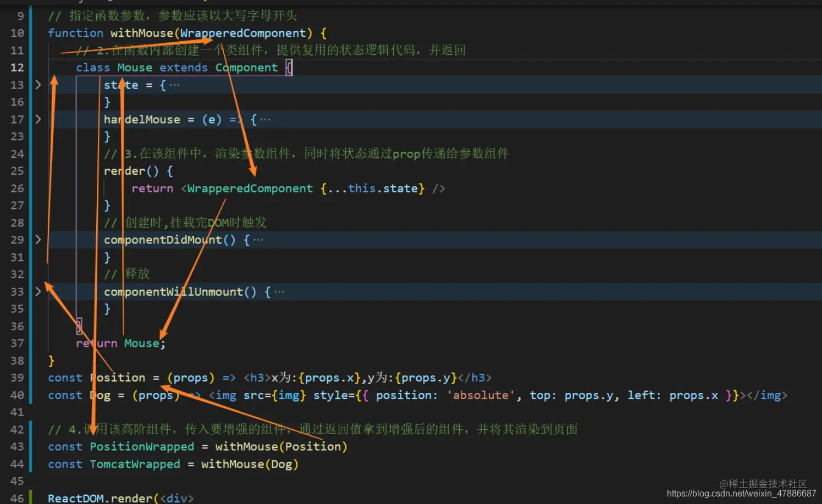
Task: Click '{props.x}' expression on line 39
Action: click(329, 378)
